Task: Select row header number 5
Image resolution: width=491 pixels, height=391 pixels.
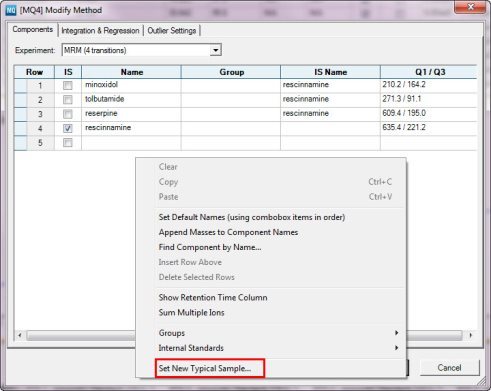Action: [x=40, y=143]
